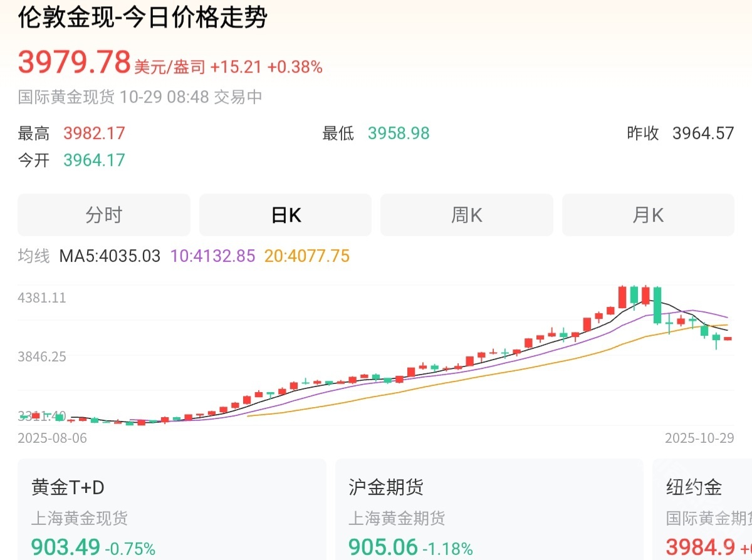Click the 伦敦金现-今日价格走势 title

click(143, 18)
